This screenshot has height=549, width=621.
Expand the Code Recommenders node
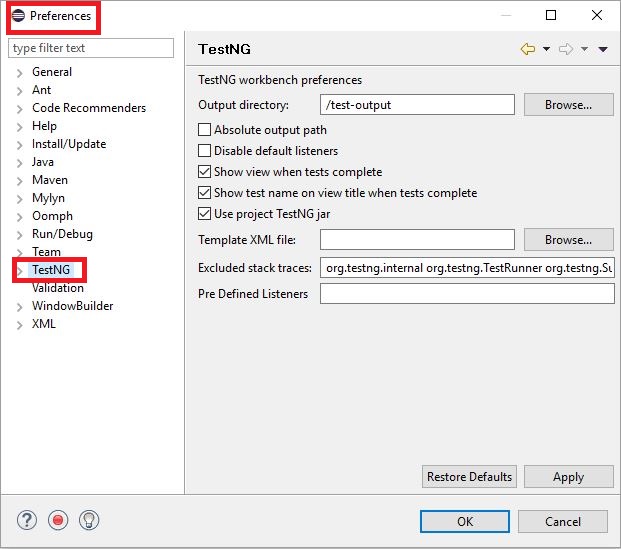coord(20,109)
